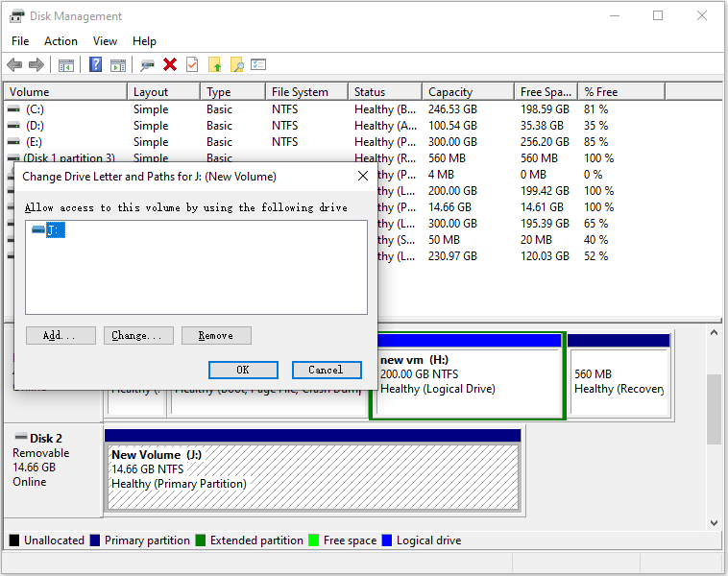Click the Forward arrow toolbar icon
Image resolution: width=728 pixels, height=576 pixels.
(x=36, y=64)
